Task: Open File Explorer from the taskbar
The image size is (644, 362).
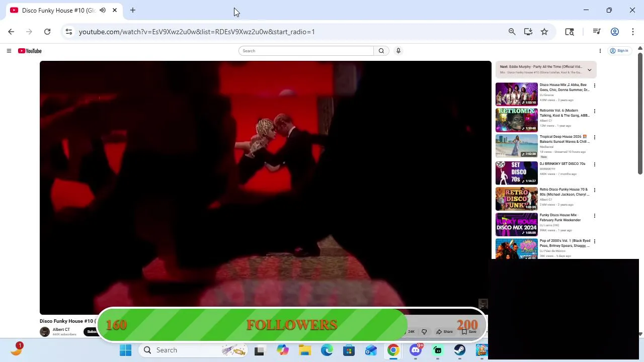Action: [305, 350]
